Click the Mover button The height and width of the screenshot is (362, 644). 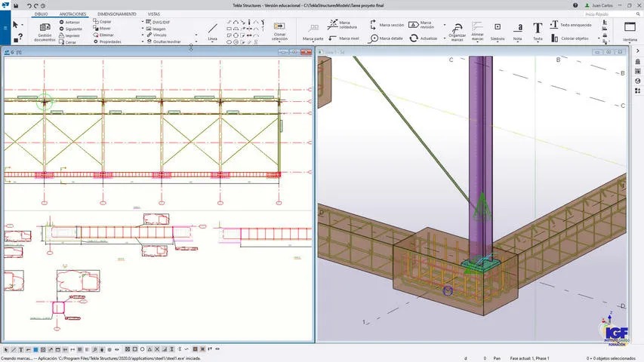[102, 29]
